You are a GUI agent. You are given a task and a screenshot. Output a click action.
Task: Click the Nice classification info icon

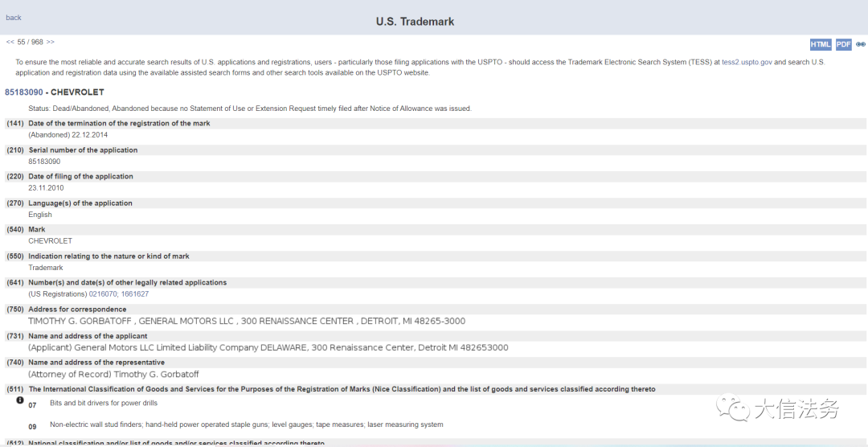coord(20,400)
